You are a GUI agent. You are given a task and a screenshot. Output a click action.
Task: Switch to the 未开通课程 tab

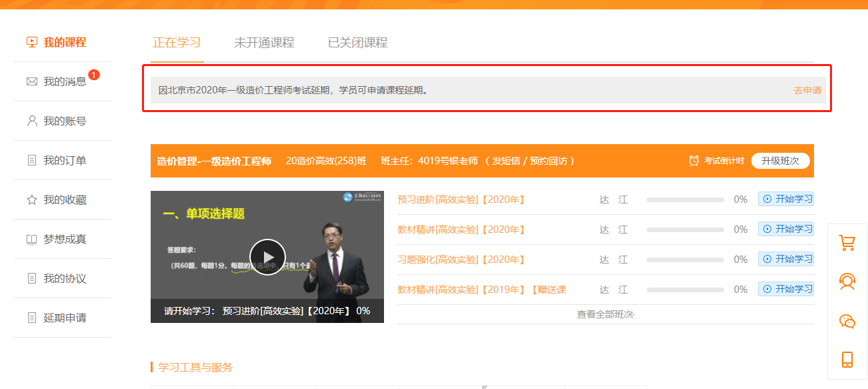[264, 43]
